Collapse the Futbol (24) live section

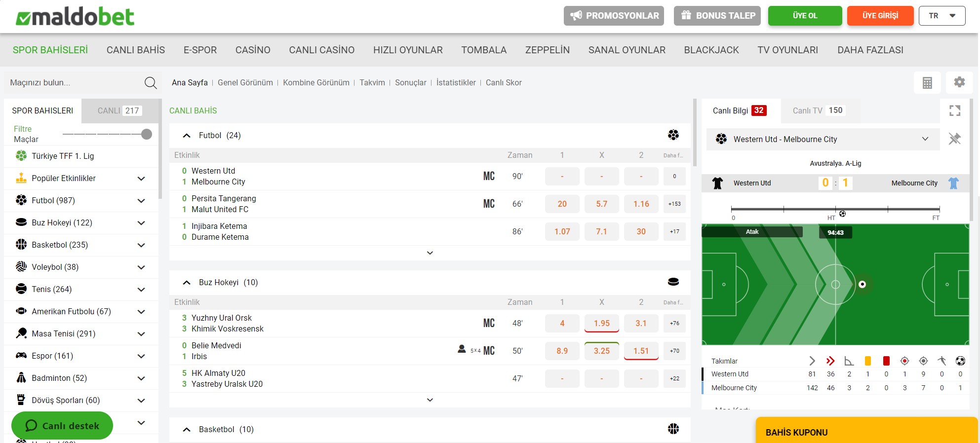[187, 135]
